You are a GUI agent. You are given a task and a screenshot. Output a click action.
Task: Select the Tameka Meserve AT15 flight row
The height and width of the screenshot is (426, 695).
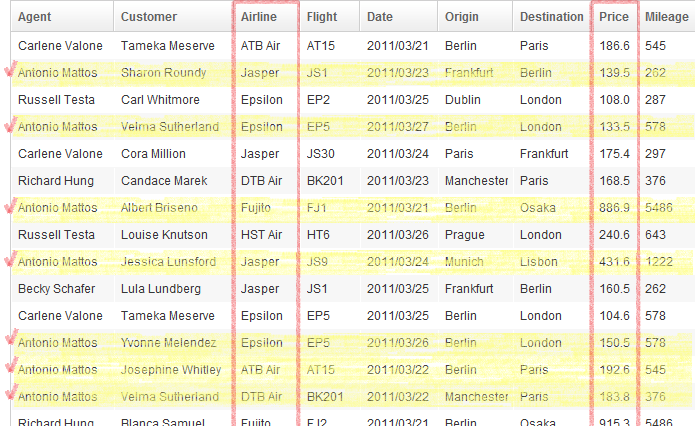coord(353,46)
